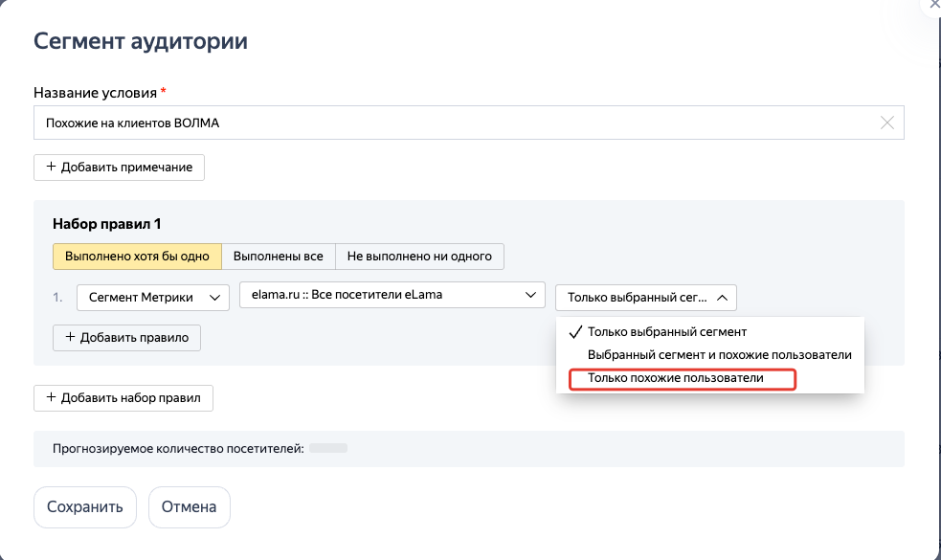The height and width of the screenshot is (560, 941).
Task: Click the down chevron on Сегмент Метрики
Action: [214, 297]
